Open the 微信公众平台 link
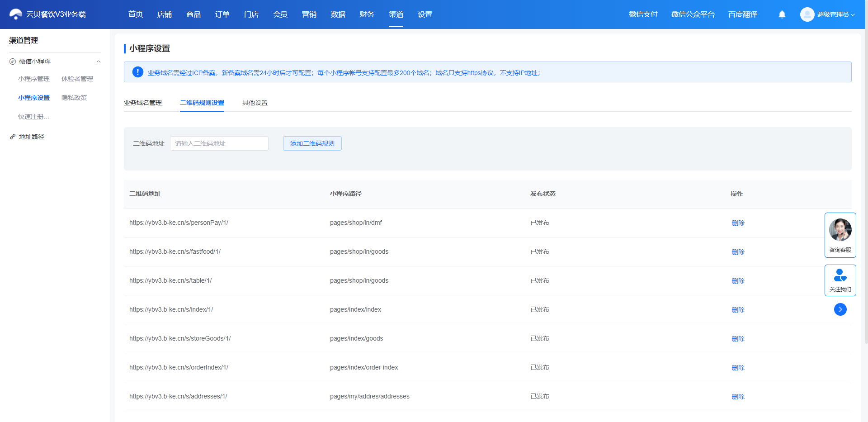 693,14
